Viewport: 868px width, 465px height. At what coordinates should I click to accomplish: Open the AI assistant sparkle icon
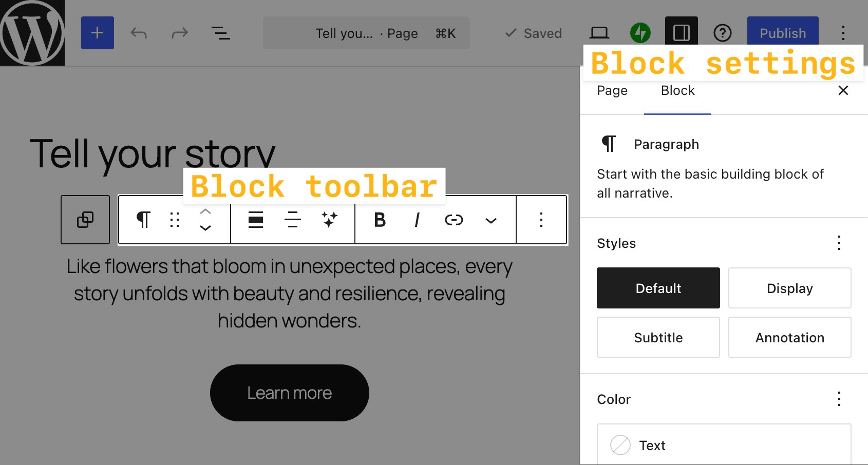[x=329, y=220]
